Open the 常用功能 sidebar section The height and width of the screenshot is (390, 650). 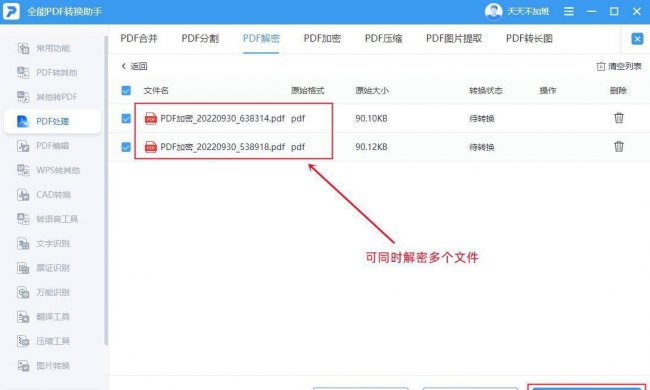tap(44, 48)
